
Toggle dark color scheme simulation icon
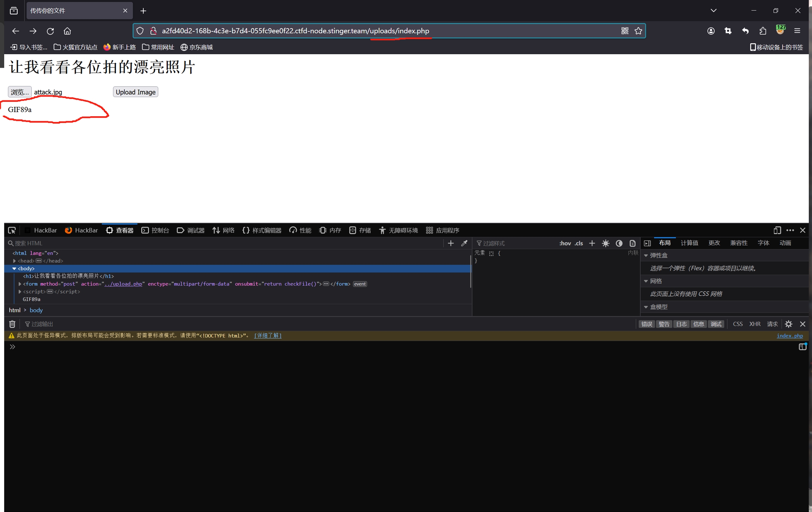point(619,243)
